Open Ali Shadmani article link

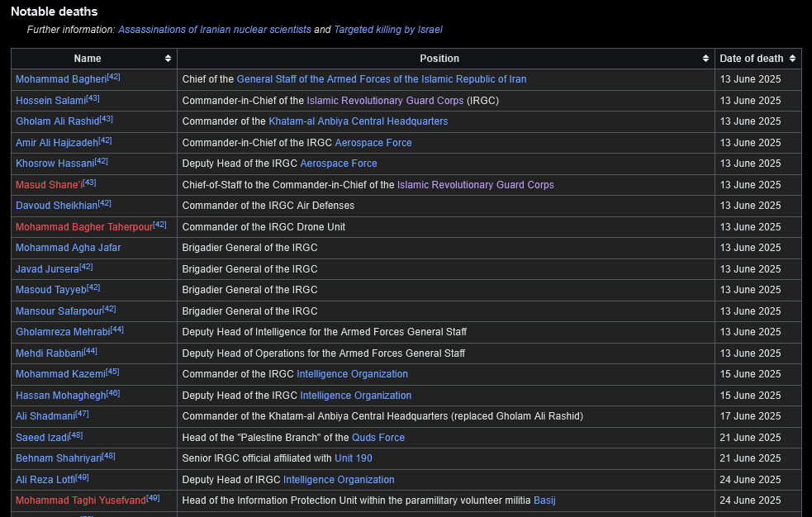pos(45,416)
